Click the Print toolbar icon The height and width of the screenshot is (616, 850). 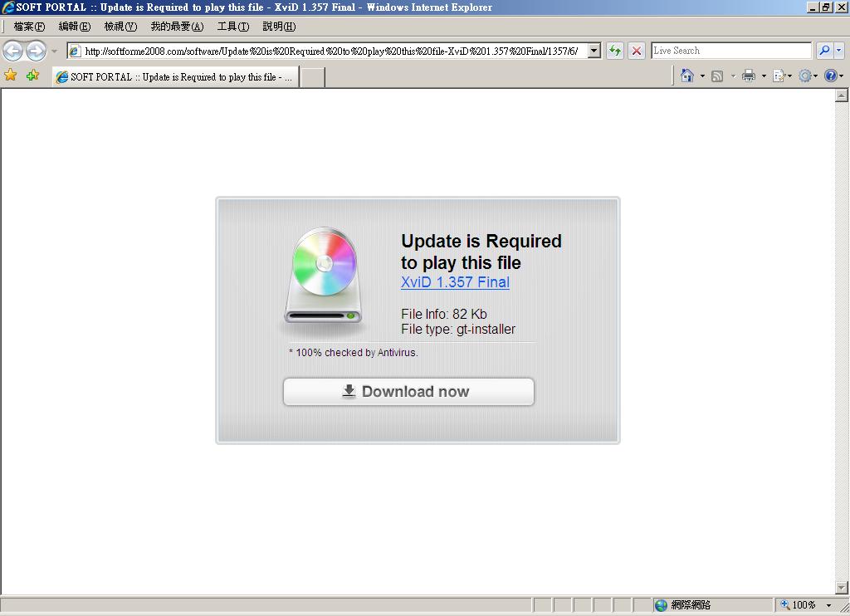click(749, 76)
